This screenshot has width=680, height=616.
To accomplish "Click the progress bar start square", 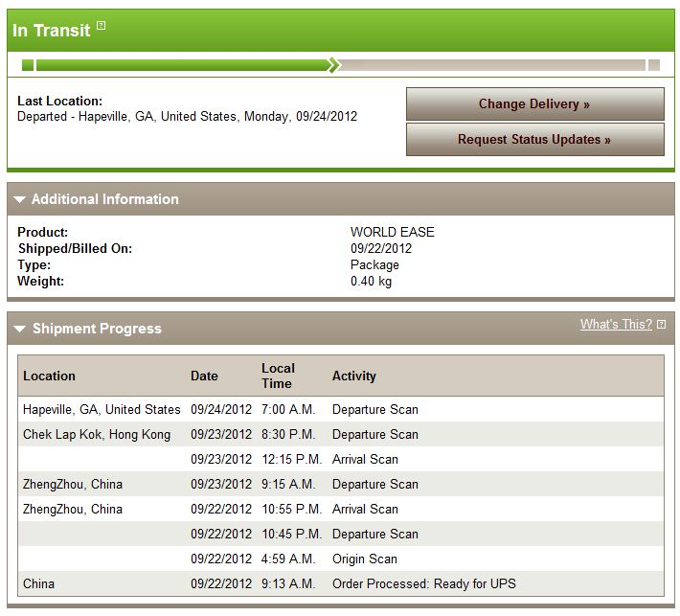I will (28, 65).
